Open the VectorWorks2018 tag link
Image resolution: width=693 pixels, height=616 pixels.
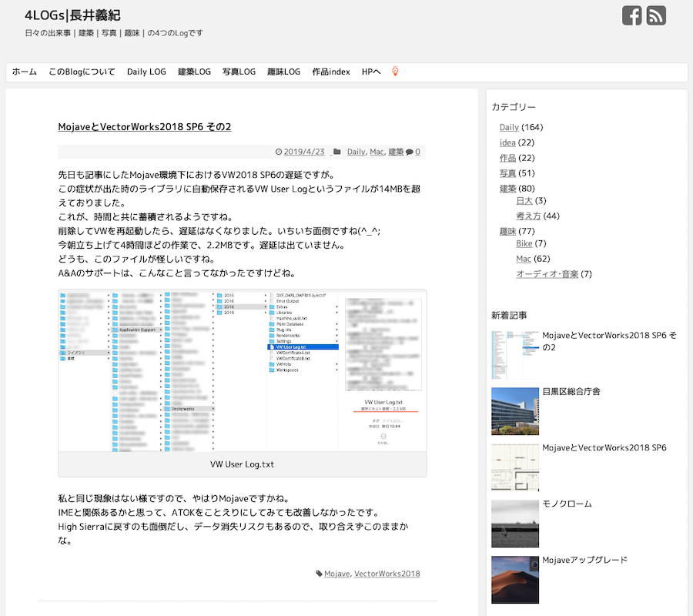tap(387, 574)
